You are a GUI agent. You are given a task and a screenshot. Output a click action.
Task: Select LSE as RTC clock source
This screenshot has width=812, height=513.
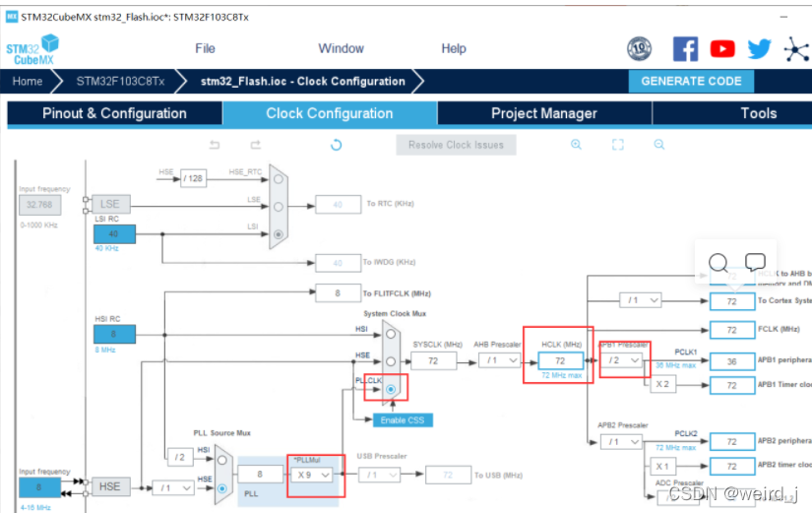(x=279, y=207)
